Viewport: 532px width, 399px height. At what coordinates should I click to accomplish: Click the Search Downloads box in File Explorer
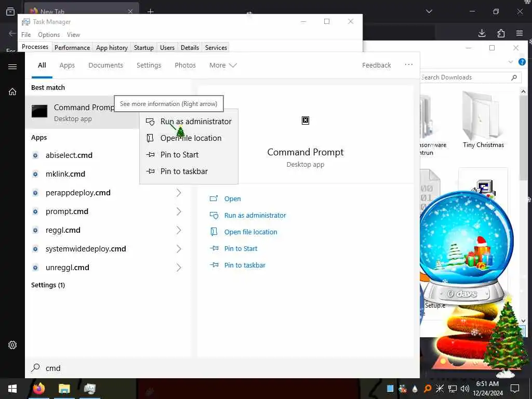coord(470,77)
